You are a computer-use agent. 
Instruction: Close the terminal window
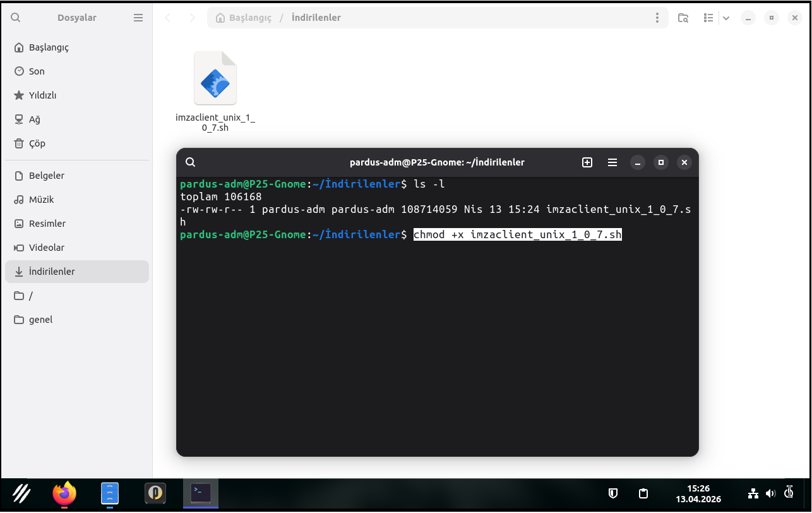tap(684, 162)
